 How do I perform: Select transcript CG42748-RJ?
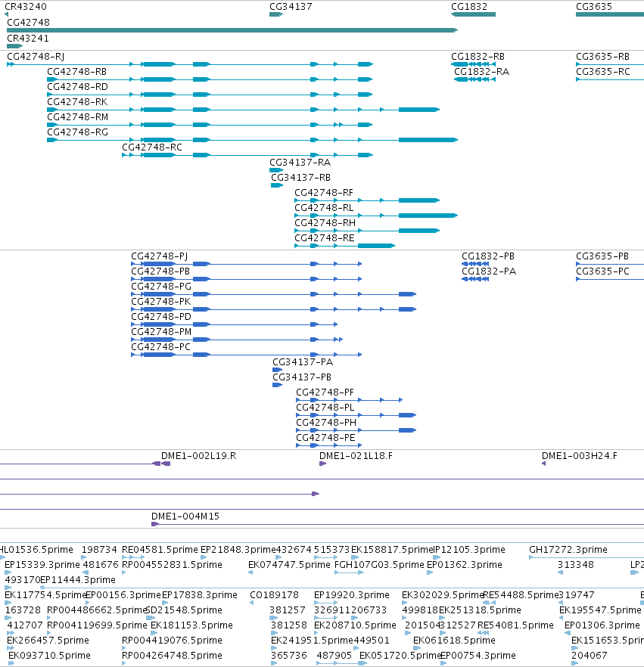(190, 64)
